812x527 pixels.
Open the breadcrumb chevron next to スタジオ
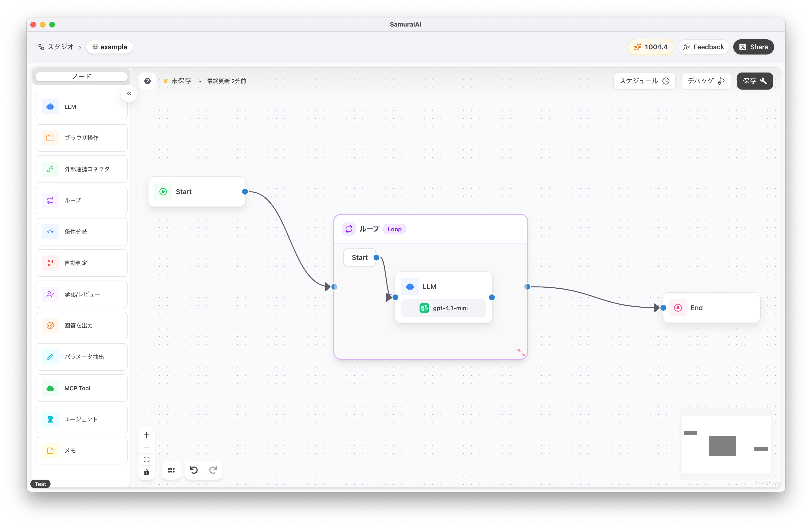pyautogui.click(x=80, y=47)
